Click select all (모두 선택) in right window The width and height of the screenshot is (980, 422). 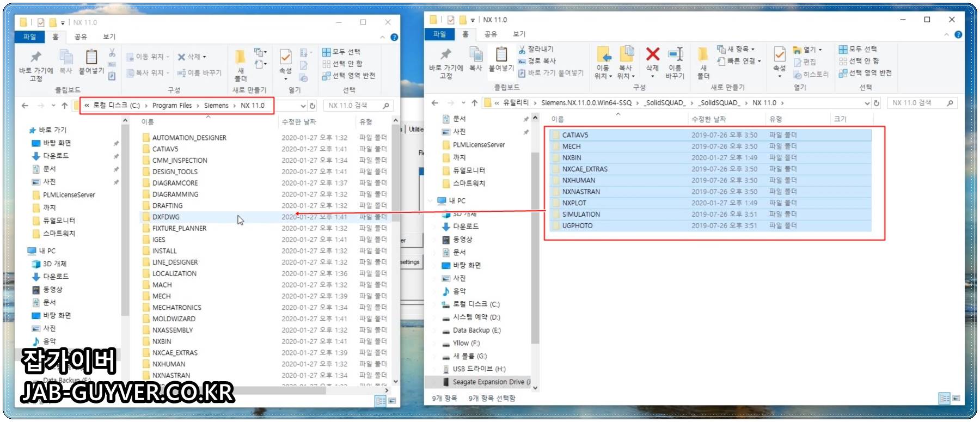point(858,49)
